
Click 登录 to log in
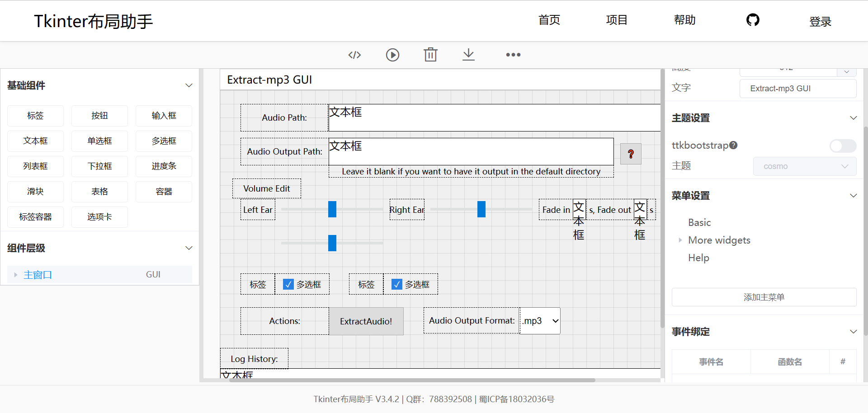click(820, 21)
